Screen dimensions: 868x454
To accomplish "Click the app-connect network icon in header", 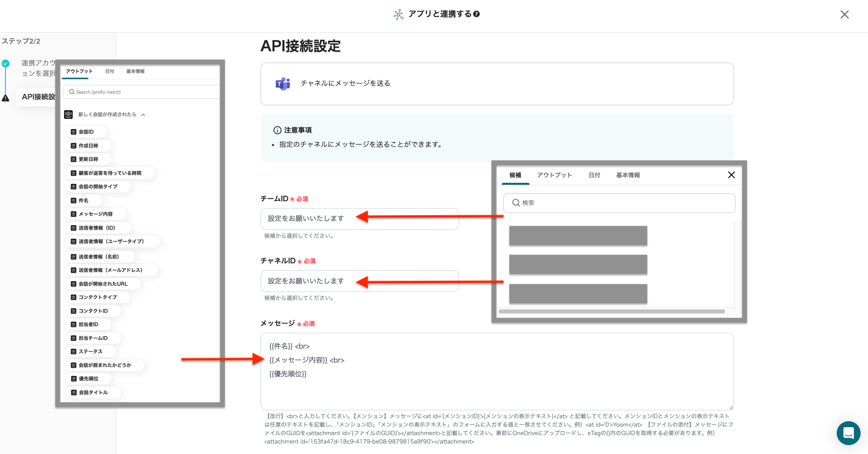I will (x=399, y=14).
